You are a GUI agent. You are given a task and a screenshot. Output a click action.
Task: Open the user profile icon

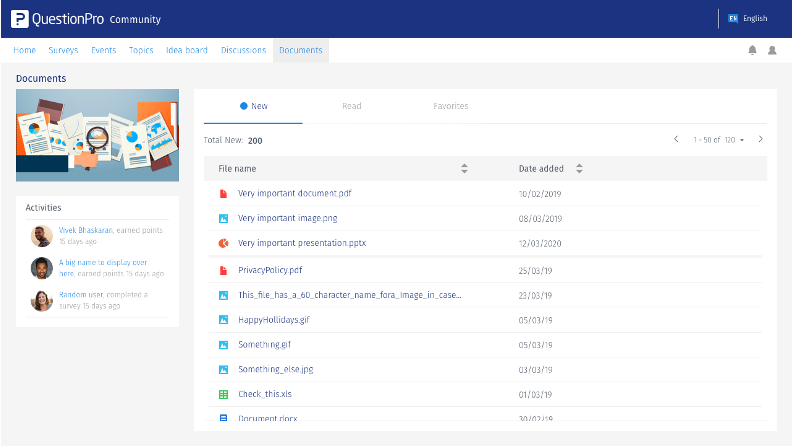pyautogui.click(x=772, y=50)
